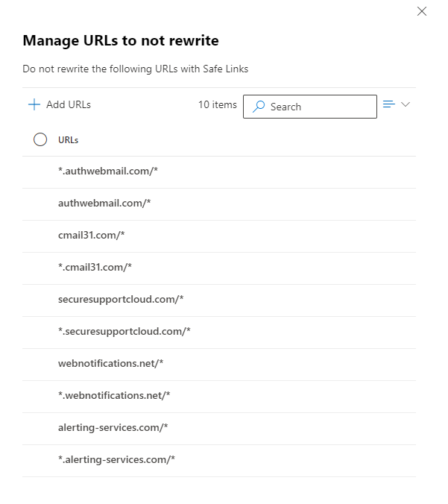Pick the *.cmail31.com/* list item
The height and width of the screenshot is (504, 448).
219,268
